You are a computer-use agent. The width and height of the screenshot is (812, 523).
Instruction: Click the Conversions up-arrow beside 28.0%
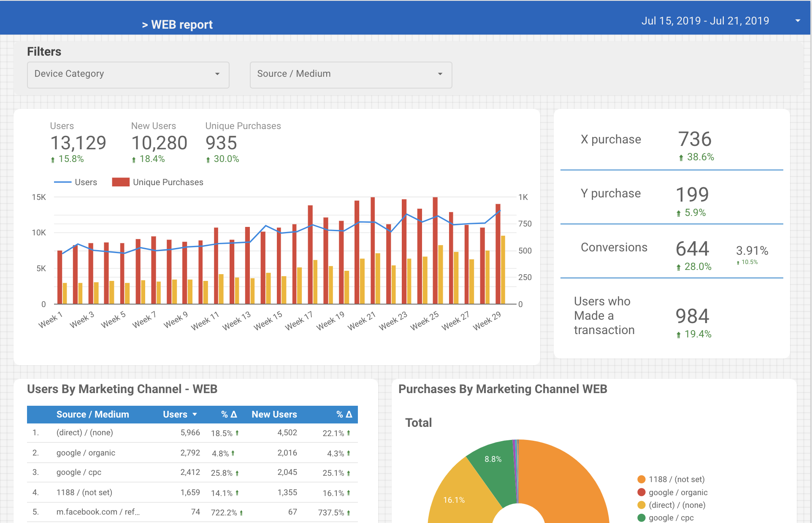coord(679,267)
